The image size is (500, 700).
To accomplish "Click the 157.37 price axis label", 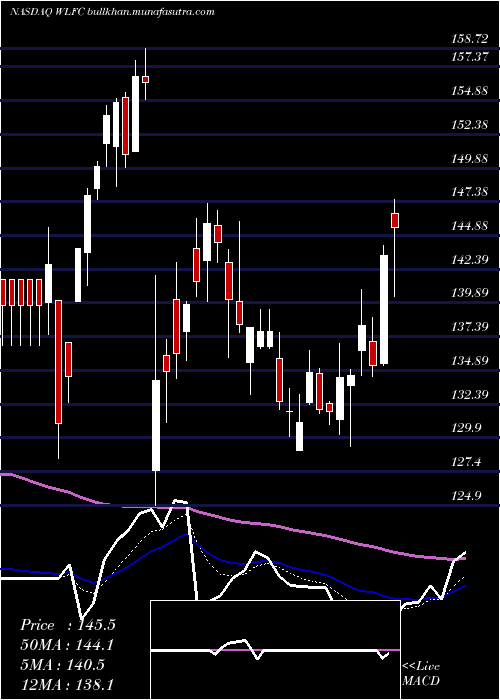I will [469, 58].
